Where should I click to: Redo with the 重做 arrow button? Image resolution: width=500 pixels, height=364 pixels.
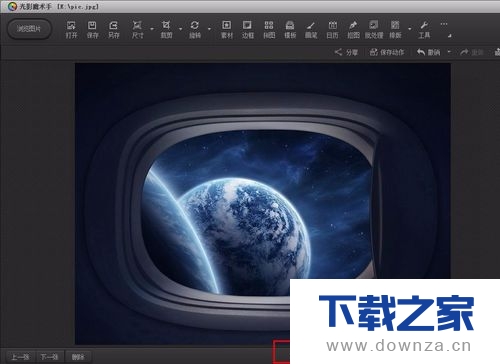472,52
